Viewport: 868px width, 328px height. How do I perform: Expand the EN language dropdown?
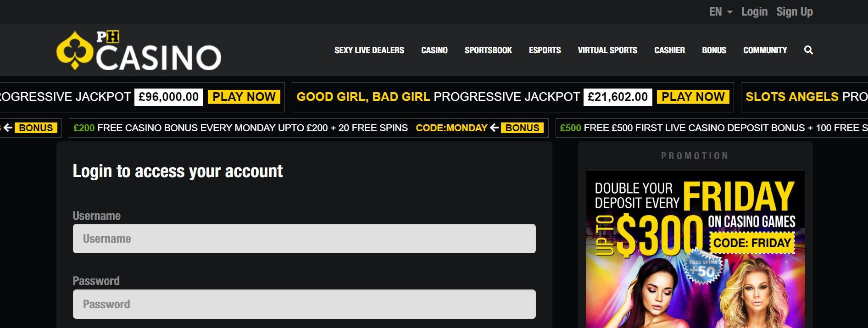[x=721, y=12]
